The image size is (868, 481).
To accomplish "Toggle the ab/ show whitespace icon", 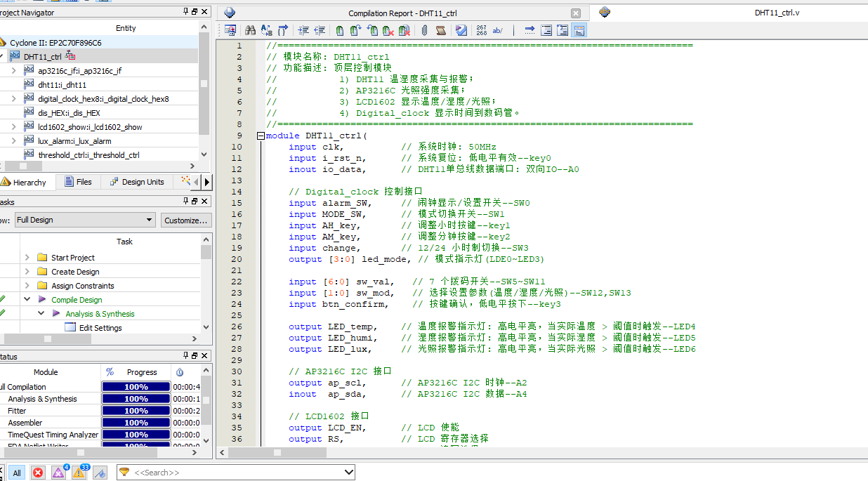I will click(x=498, y=30).
